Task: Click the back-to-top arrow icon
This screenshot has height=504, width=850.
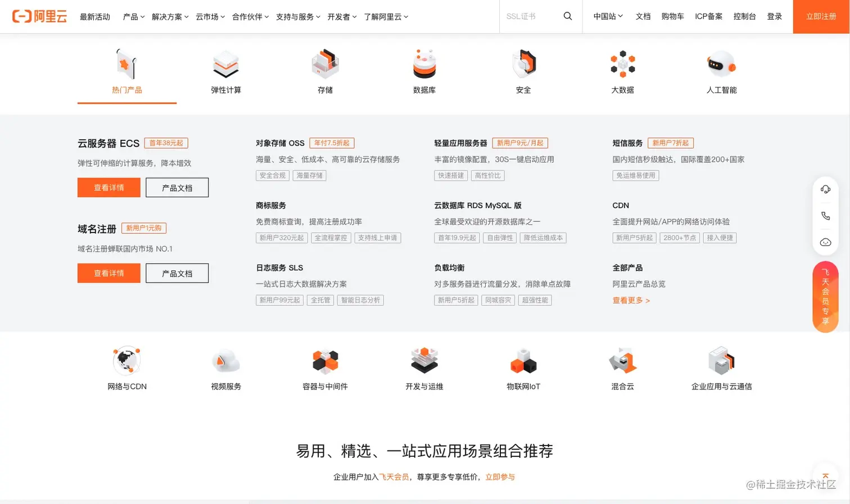Action: 825,476
